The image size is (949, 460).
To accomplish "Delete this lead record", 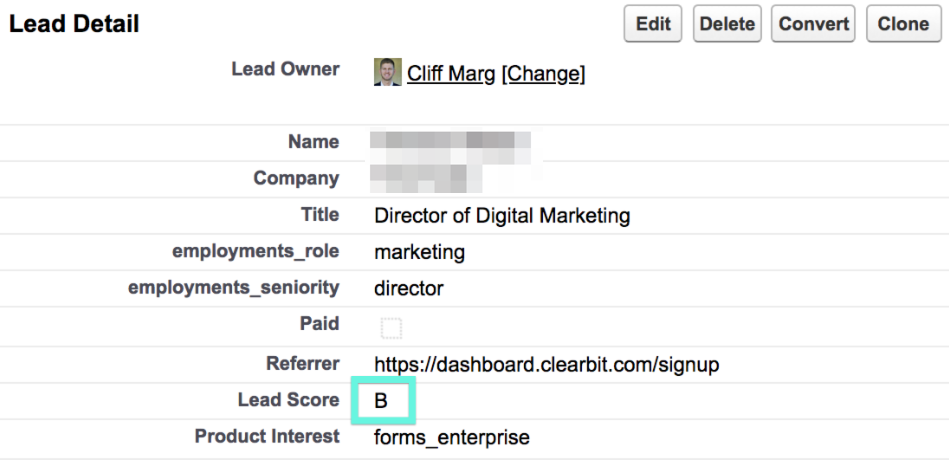I will pyautogui.click(x=727, y=24).
